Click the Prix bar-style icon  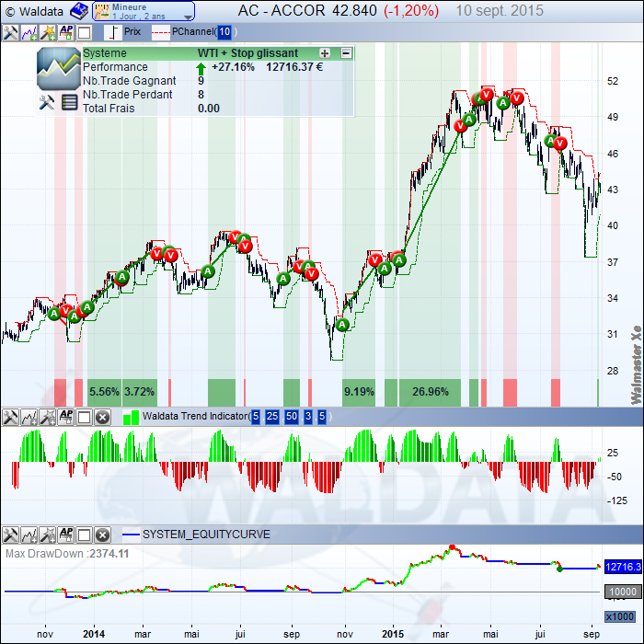click(112, 32)
